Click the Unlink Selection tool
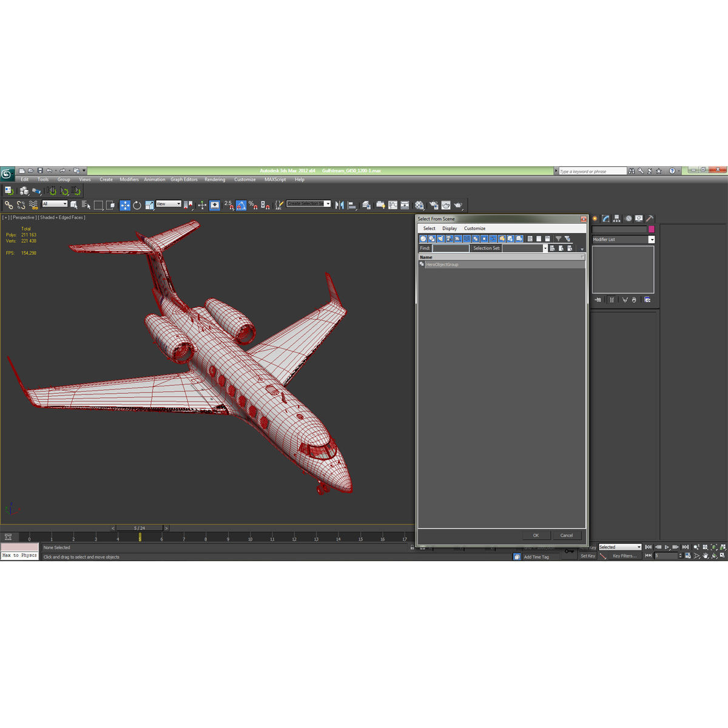The image size is (728, 728). coord(21,205)
